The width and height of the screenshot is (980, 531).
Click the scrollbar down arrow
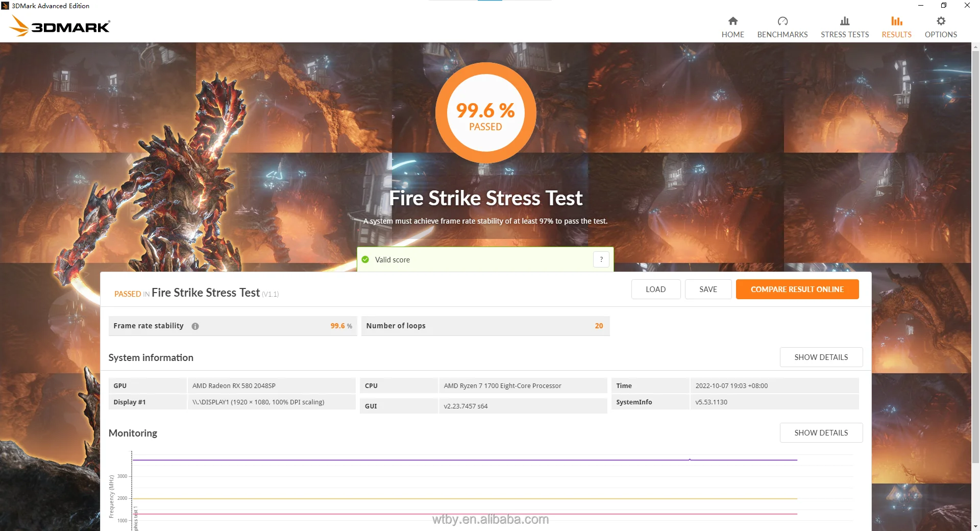[x=975, y=526]
